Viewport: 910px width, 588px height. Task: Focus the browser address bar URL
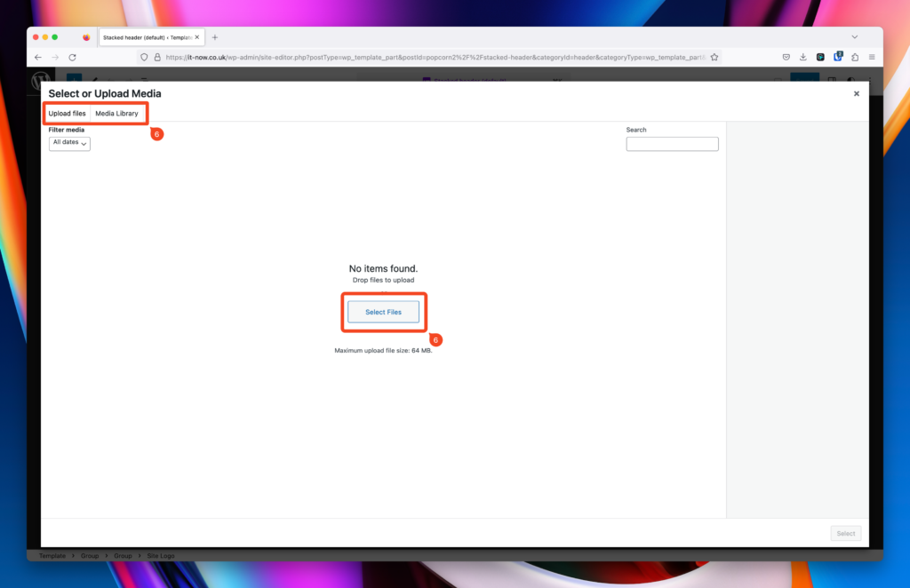tap(435, 58)
